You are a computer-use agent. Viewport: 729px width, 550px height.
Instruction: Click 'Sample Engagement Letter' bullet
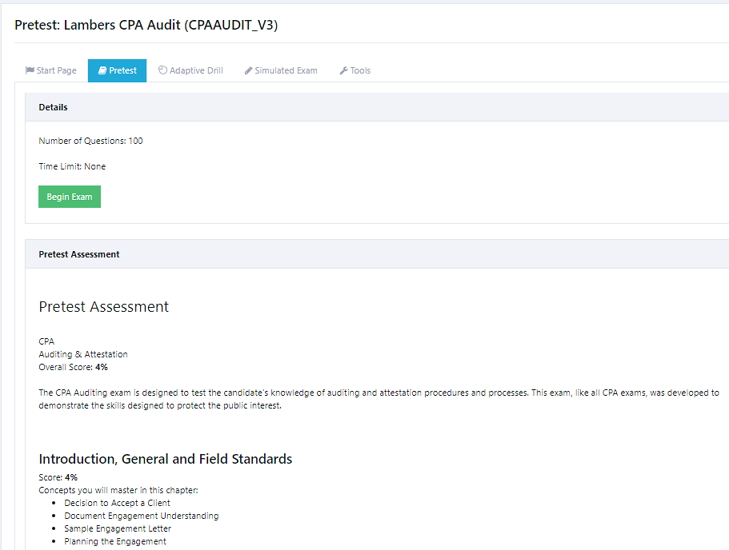pos(118,529)
